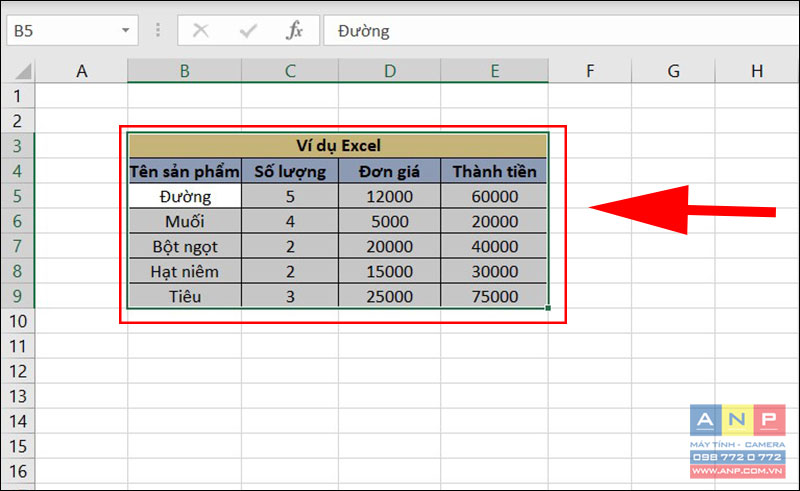The width and height of the screenshot is (800, 491).
Task: Select row 5 header
Action: tap(18, 195)
